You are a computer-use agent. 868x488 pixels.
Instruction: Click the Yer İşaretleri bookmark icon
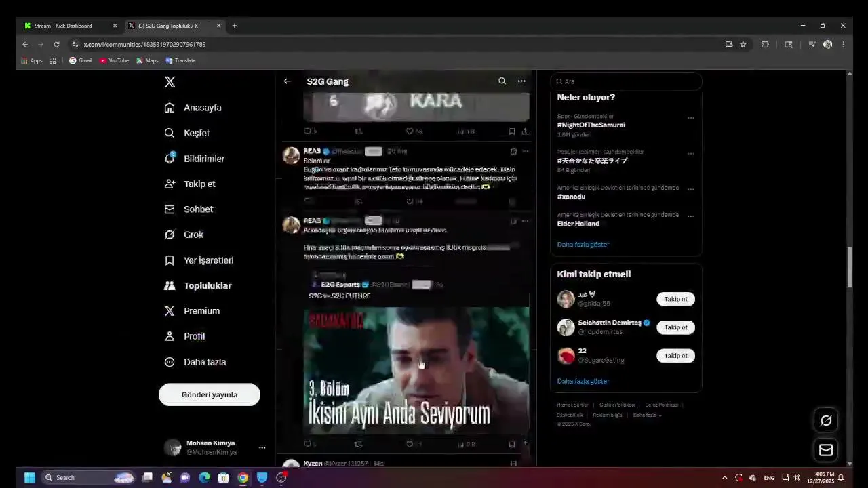pos(170,260)
